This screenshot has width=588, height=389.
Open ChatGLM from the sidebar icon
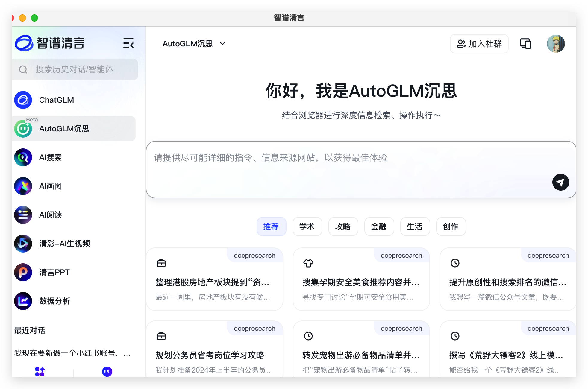23,100
